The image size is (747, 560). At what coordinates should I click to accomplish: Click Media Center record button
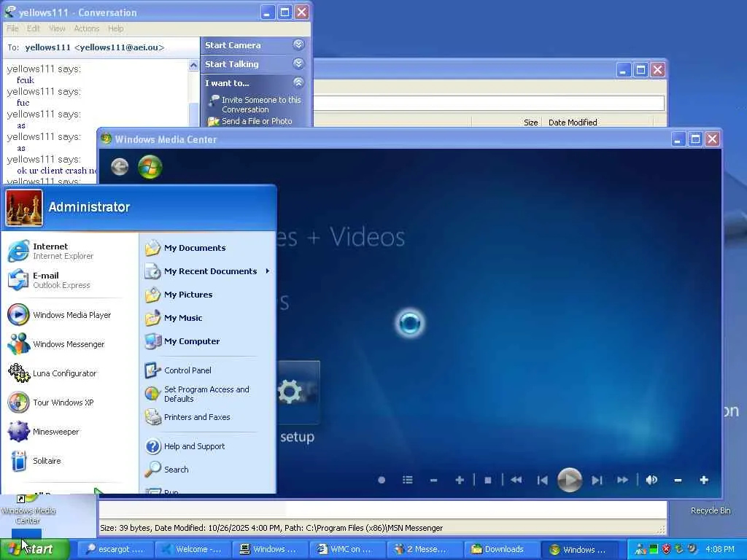click(381, 480)
